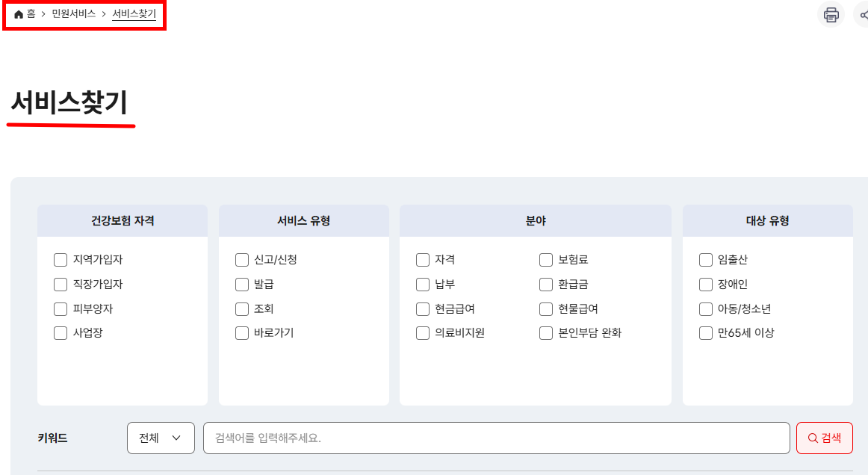The image size is (868, 475).
Task: Check 만65세 이상 under 대상 유형
Action: tap(705, 333)
